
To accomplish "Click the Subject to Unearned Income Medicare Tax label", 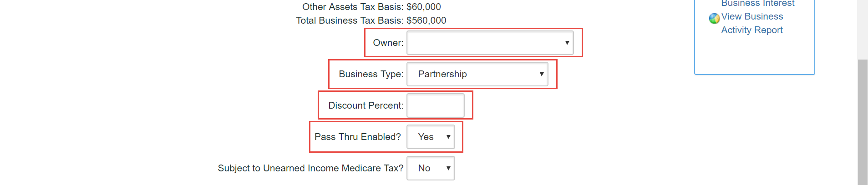I will click(x=310, y=168).
